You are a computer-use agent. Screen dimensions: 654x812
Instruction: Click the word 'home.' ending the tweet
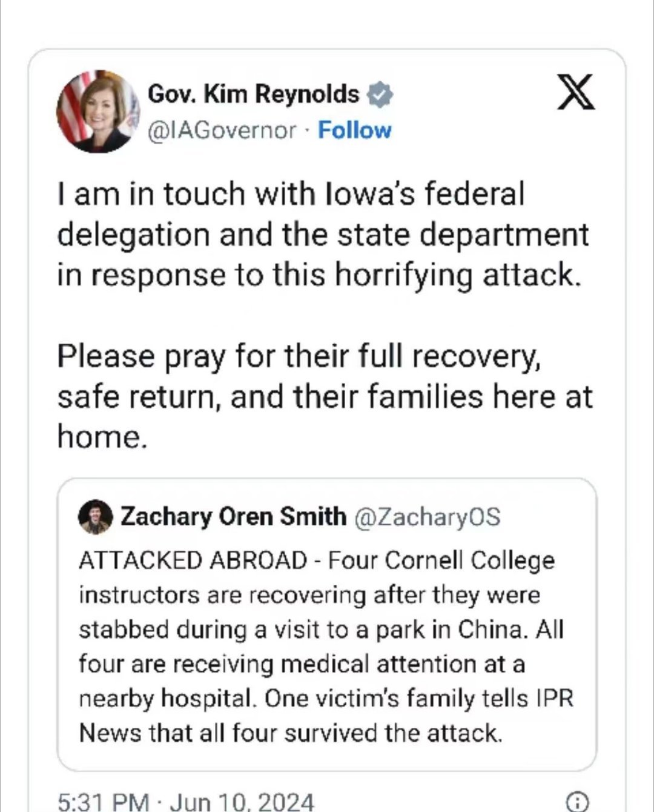coord(102,436)
